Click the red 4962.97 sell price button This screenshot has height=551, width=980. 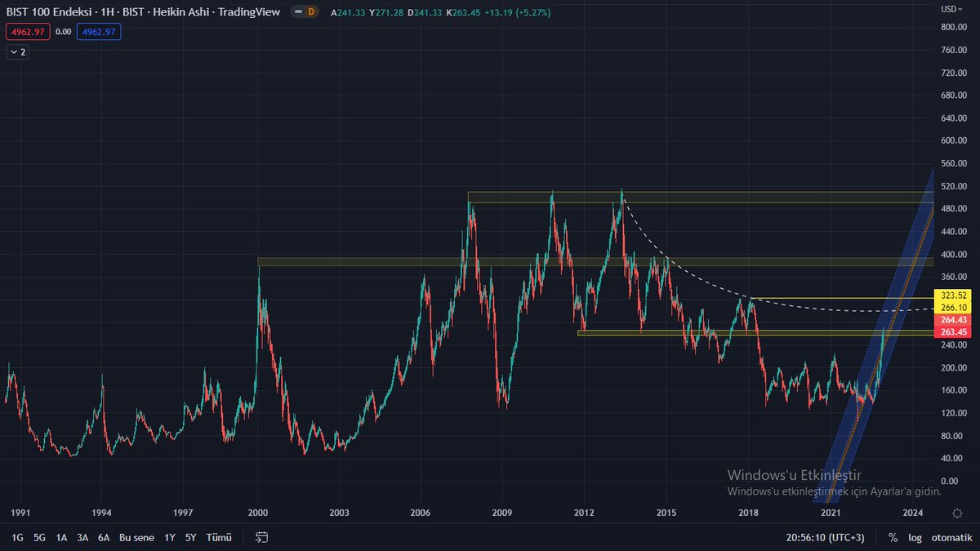point(29,32)
